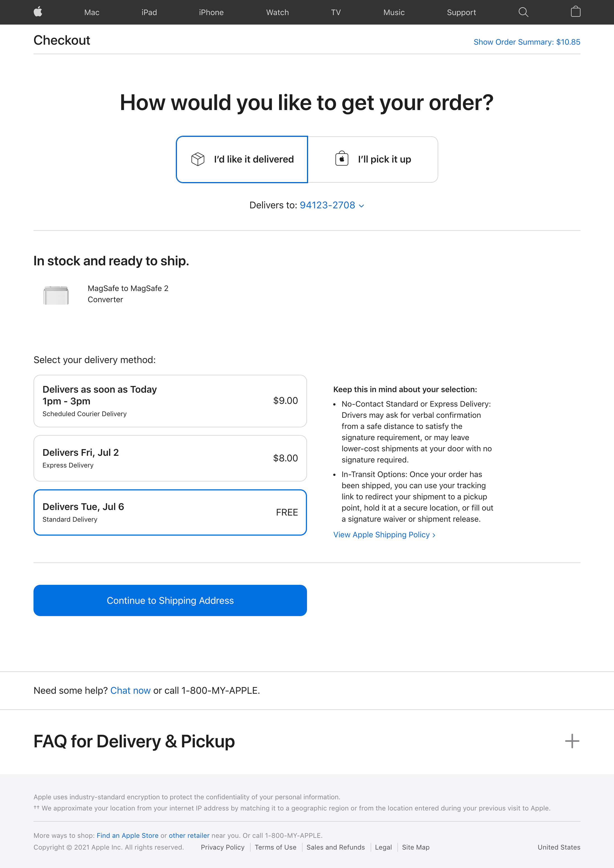Open the Mac menu item
Viewport: 614px width, 868px height.
click(x=92, y=13)
